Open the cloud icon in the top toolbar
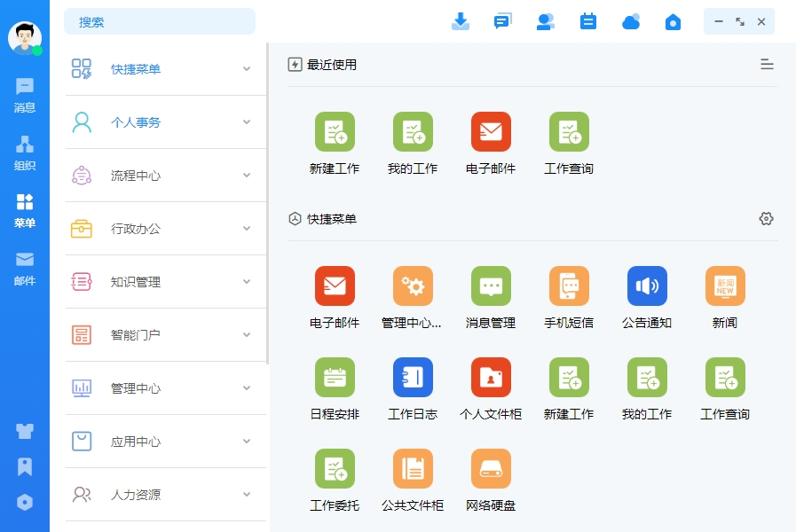This screenshot has width=796, height=532. coord(631,22)
